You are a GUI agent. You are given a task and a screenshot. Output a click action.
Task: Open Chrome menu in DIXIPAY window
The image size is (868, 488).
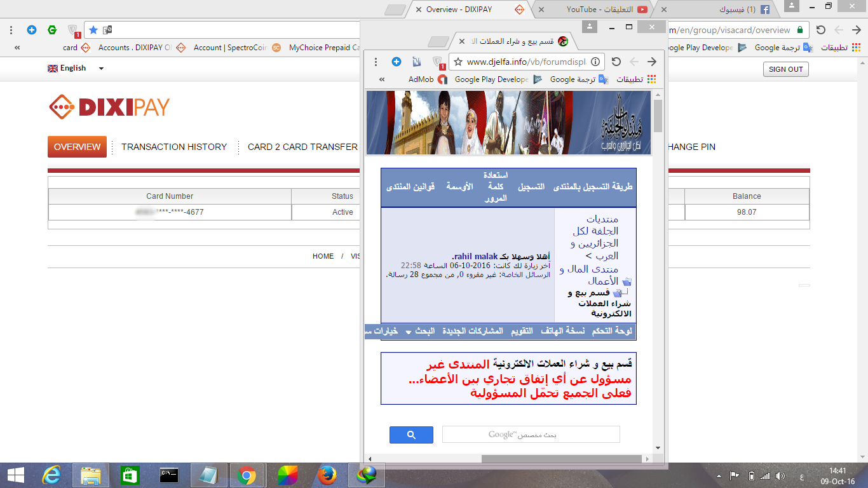11,30
